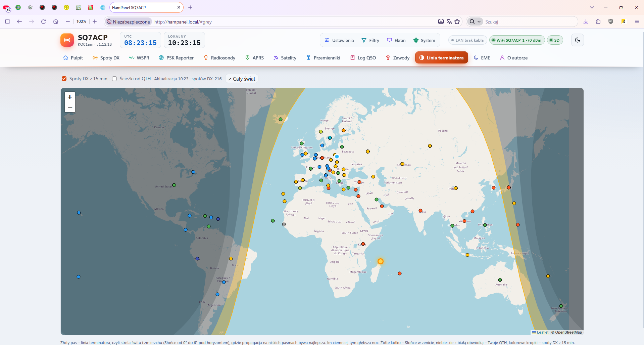
Task: Go to Zawody contests tab
Action: 397,58
